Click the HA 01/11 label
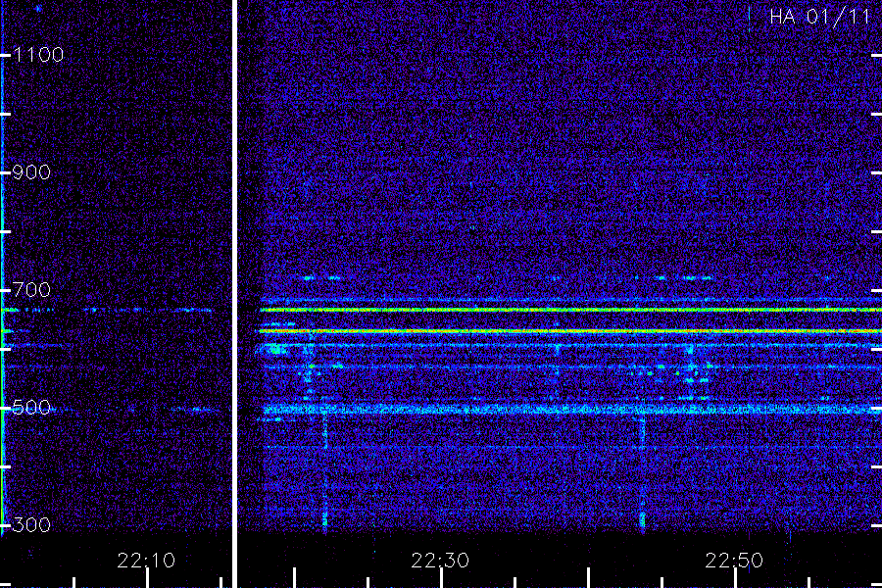882x588 pixels. (x=820, y=17)
